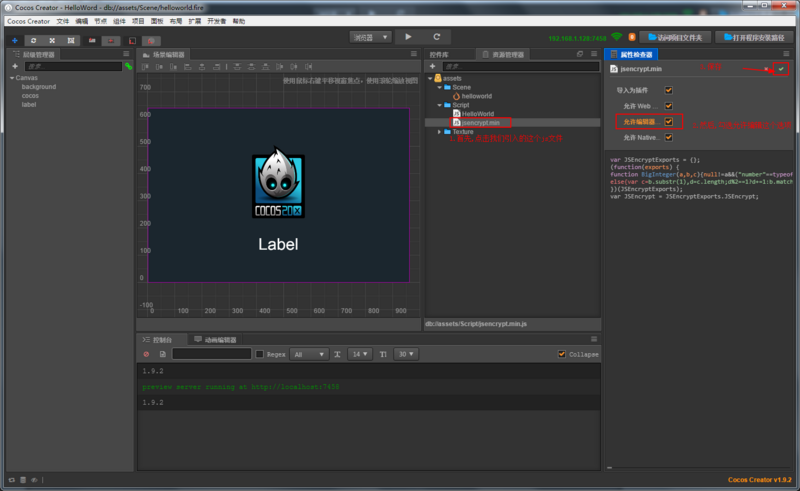Switch to the 动画编辑器 tab
The width and height of the screenshot is (800, 491).
tap(215, 340)
